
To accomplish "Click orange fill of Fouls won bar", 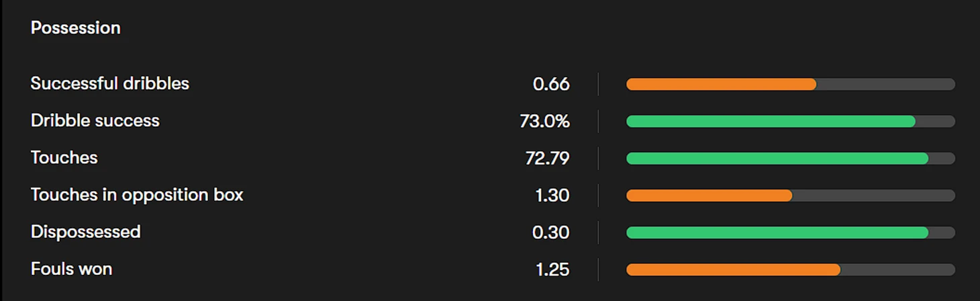I will point(734,269).
